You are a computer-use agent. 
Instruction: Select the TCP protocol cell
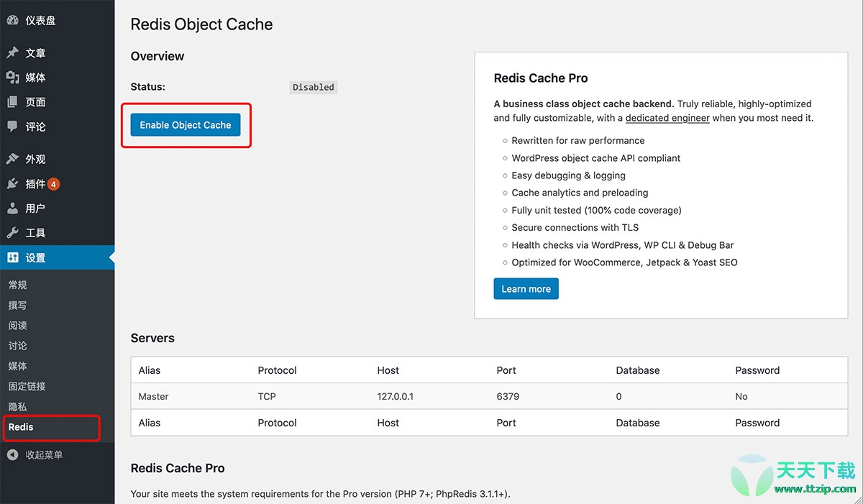coord(267,396)
